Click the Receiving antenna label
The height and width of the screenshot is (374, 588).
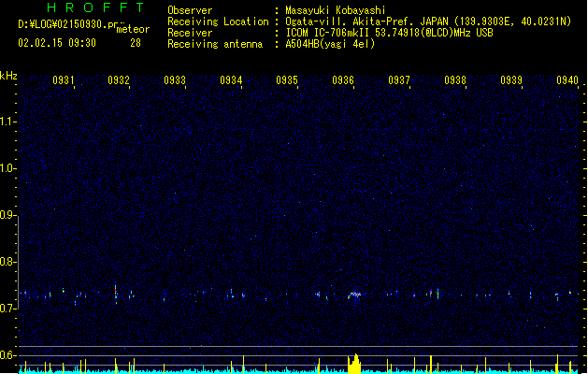[x=215, y=44]
